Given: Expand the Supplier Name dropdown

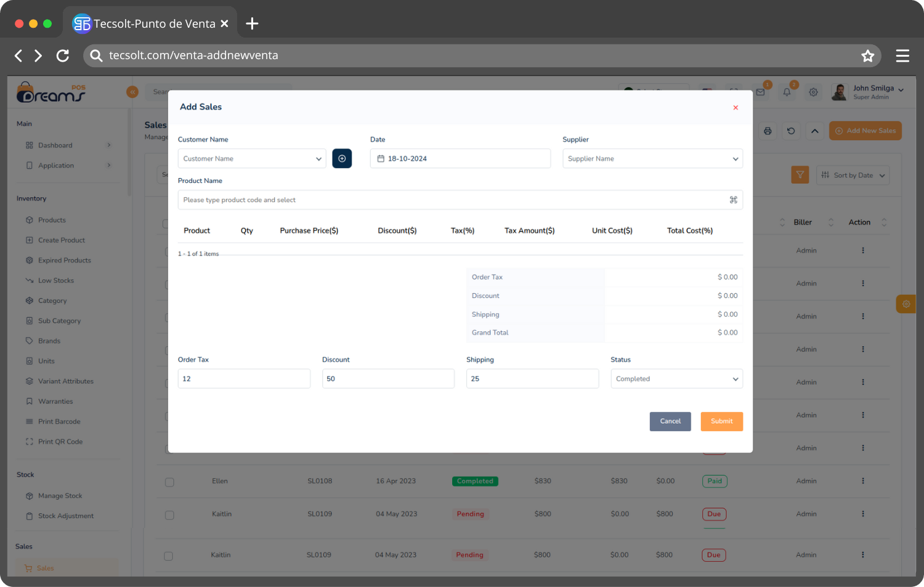Looking at the screenshot, I should point(652,158).
